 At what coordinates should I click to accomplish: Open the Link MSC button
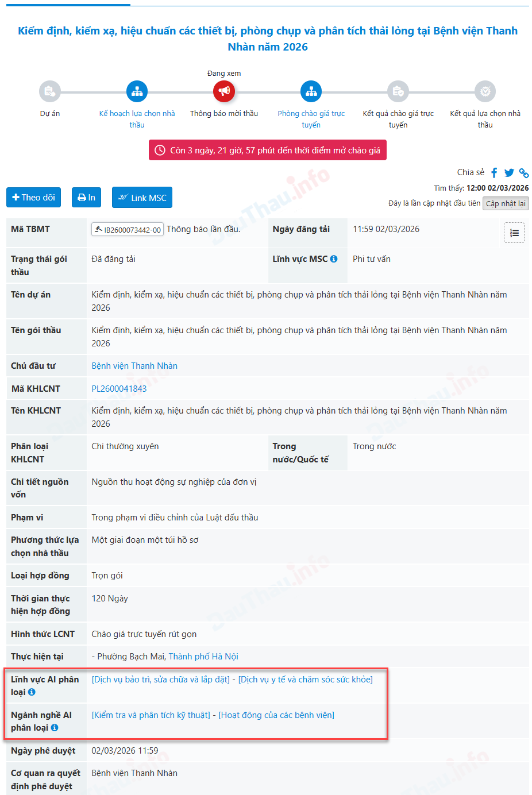(142, 198)
